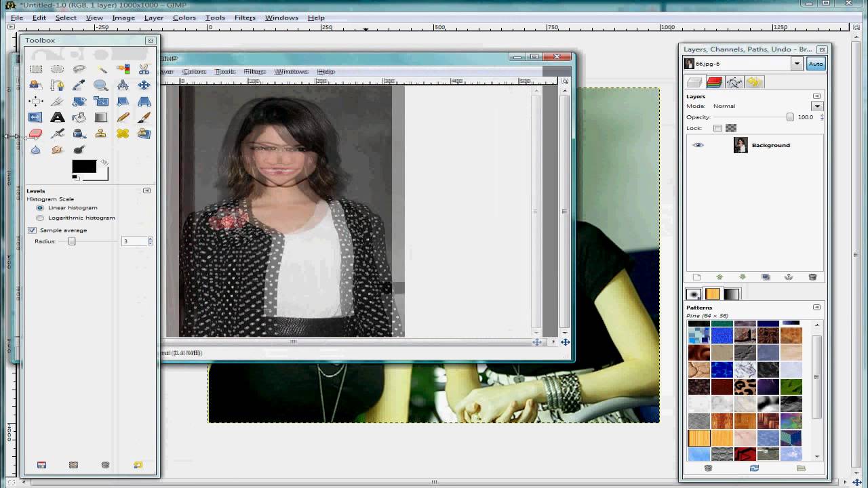This screenshot has width=868, height=488.
Task: Click the Opacity slider handle
Action: coord(790,117)
